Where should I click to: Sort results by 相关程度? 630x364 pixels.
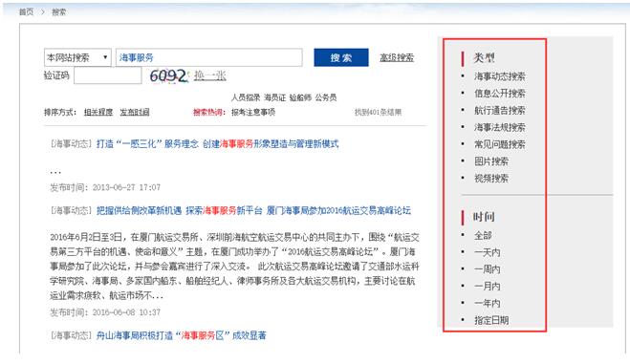click(98, 112)
